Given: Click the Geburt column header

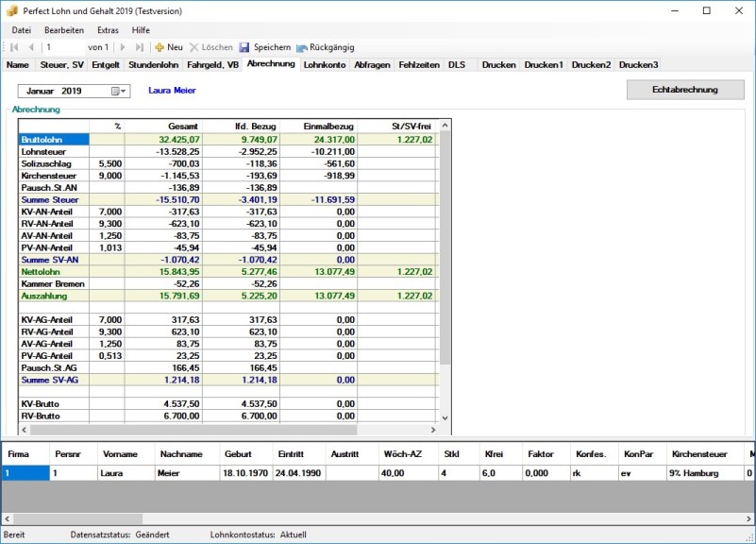Looking at the screenshot, I should [x=246, y=454].
